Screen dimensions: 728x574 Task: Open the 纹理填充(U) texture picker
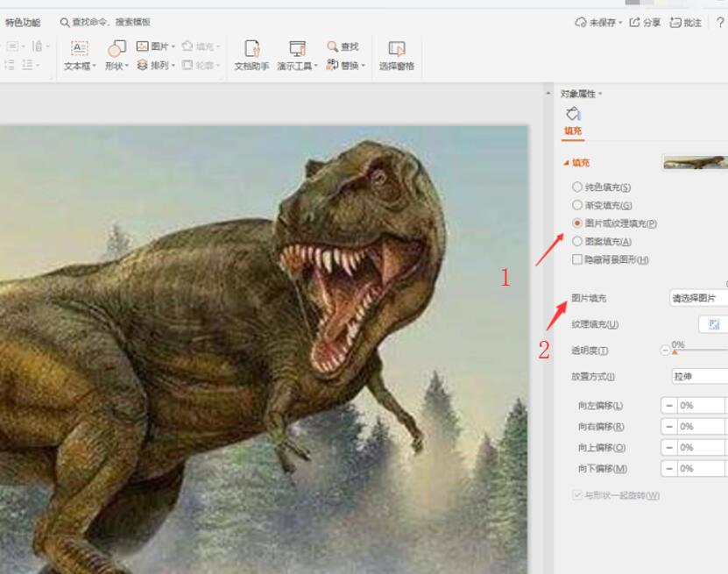(713, 324)
